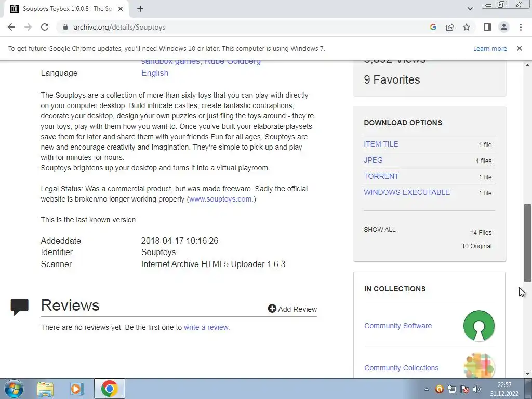Open Windows Media Player from the taskbar

coord(77,389)
